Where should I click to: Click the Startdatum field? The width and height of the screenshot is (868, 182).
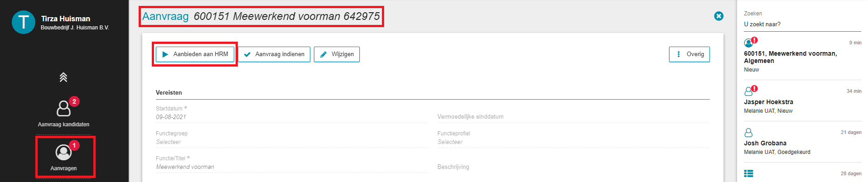[292, 117]
